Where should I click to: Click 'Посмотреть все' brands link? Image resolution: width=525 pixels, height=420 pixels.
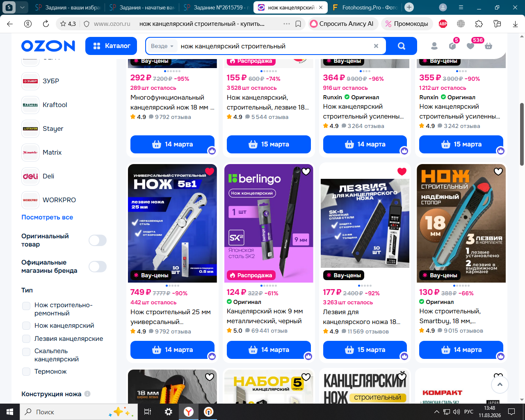(x=47, y=217)
